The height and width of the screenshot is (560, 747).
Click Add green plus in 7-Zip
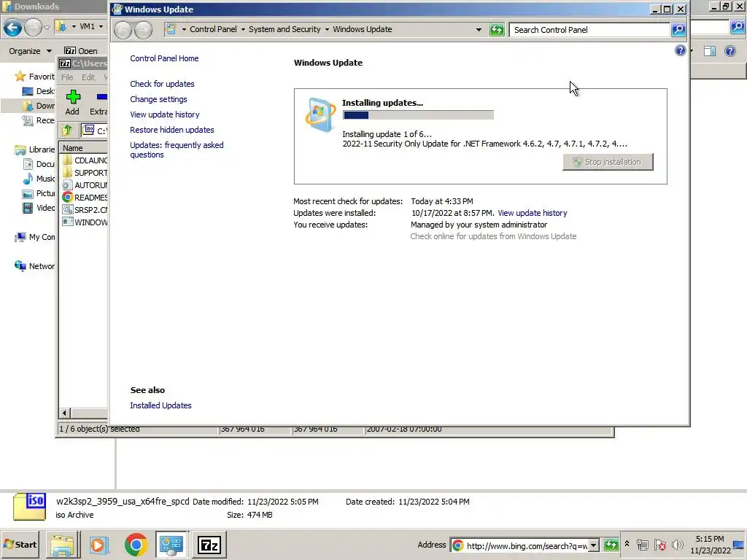coord(72,102)
